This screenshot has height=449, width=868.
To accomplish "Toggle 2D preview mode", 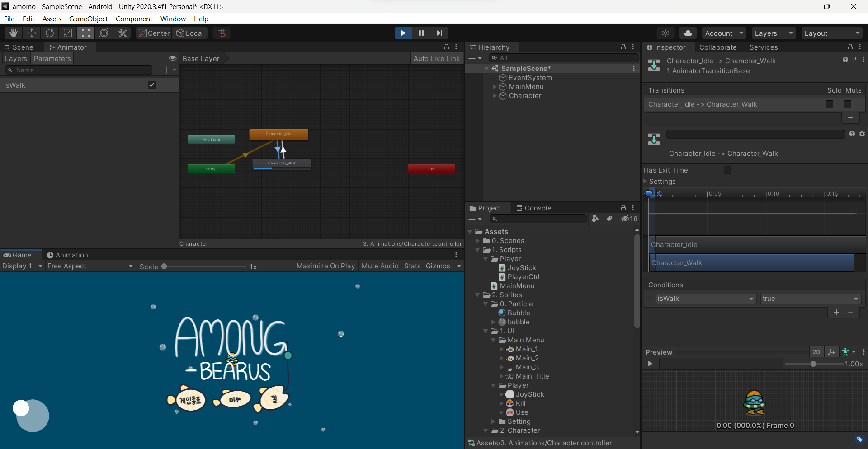I will pyautogui.click(x=816, y=352).
